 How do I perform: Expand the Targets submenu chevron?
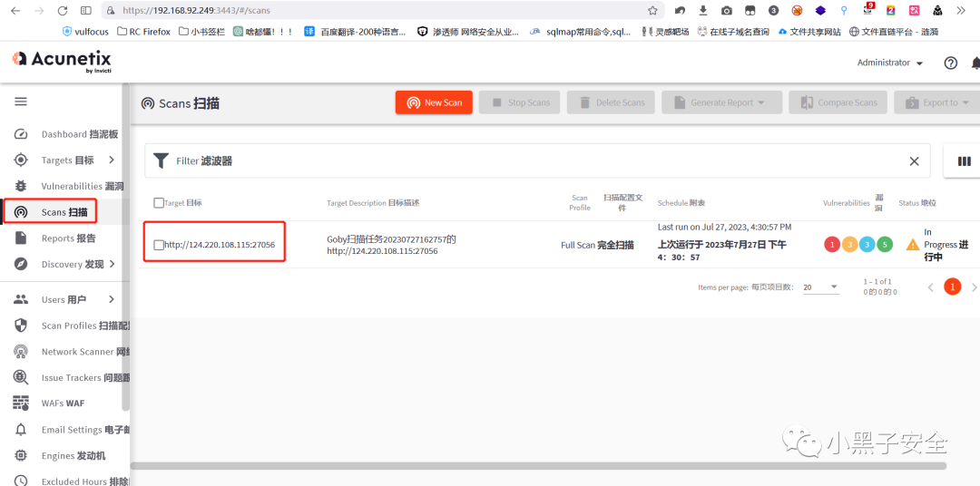point(112,160)
